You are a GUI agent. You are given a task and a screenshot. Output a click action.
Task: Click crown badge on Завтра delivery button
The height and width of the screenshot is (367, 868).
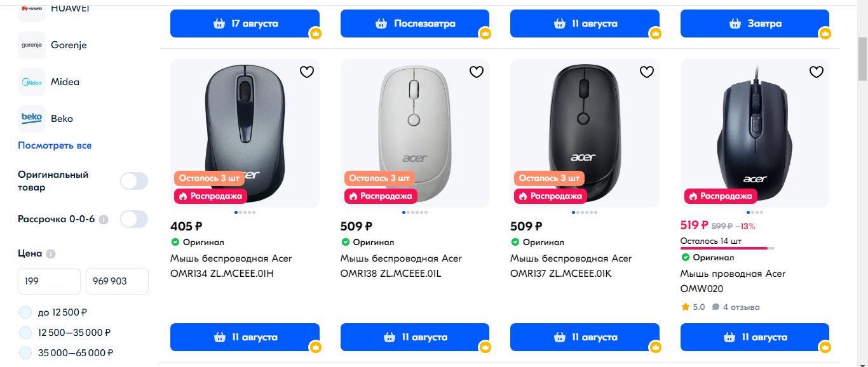tap(825, 33)
